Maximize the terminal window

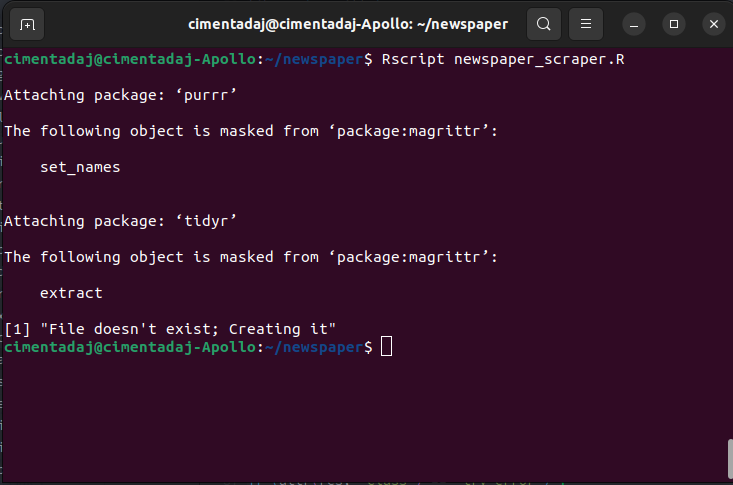pyautogui.click(x=673, y=23)
